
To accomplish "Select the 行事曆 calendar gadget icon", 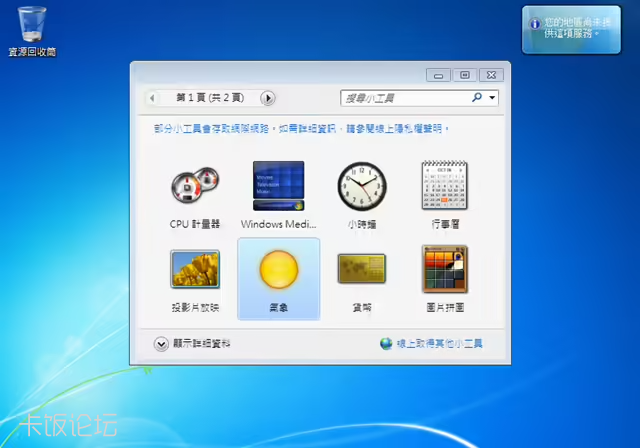I will 444,185.
